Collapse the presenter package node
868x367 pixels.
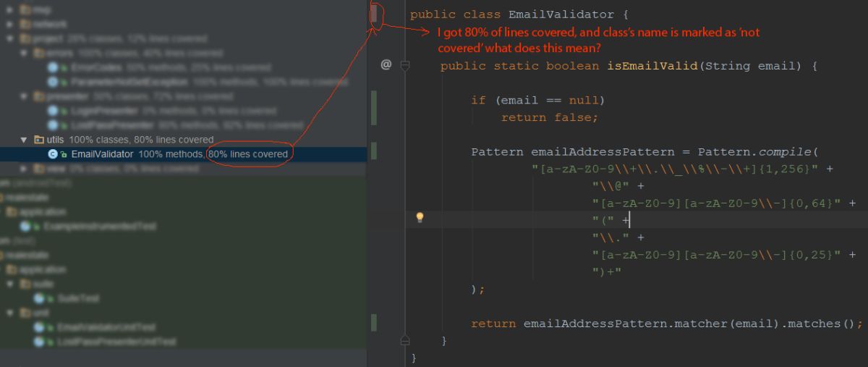pos(24,96)
